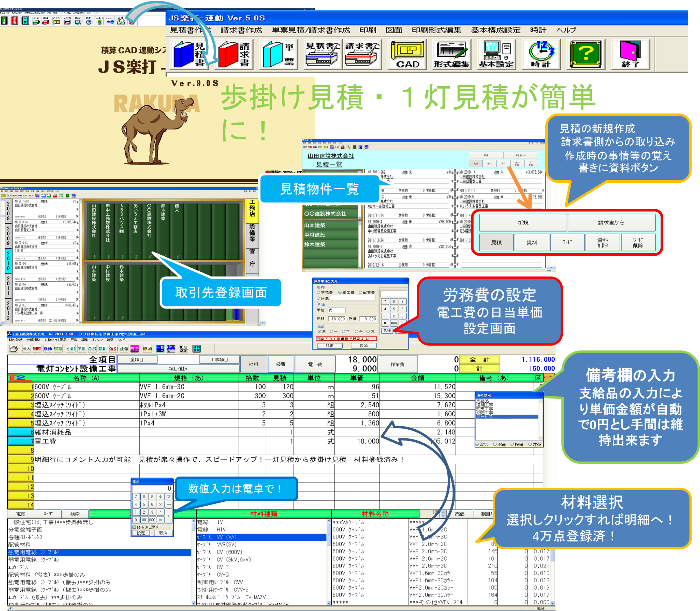The image size is (700, 611).
Task: Click the 新規 button in estimate list
Action: 523,223
